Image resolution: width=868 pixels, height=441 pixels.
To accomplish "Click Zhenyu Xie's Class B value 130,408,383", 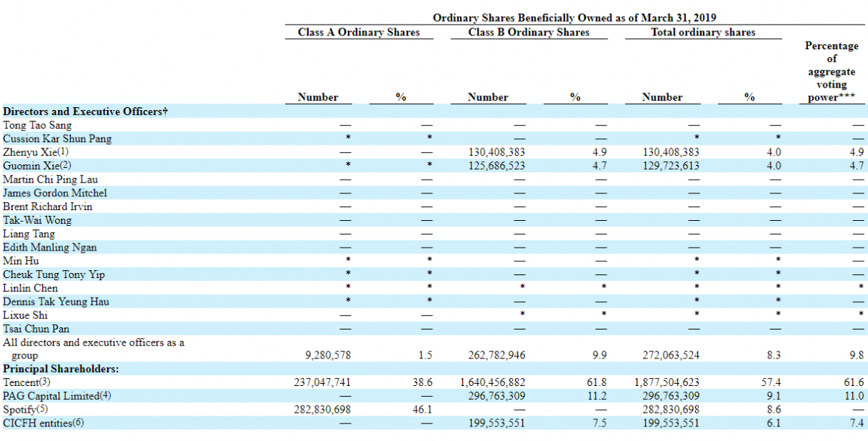I will pos(497,153).
